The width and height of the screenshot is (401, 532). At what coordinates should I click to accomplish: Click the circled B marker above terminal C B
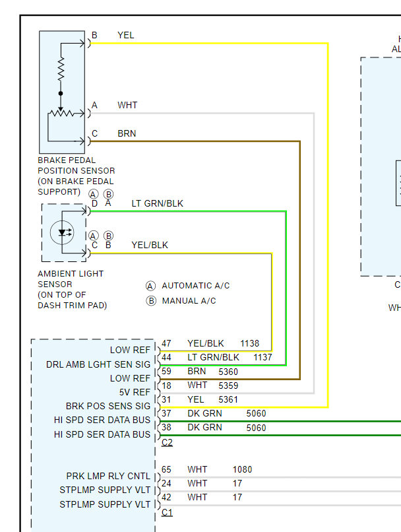108,236
